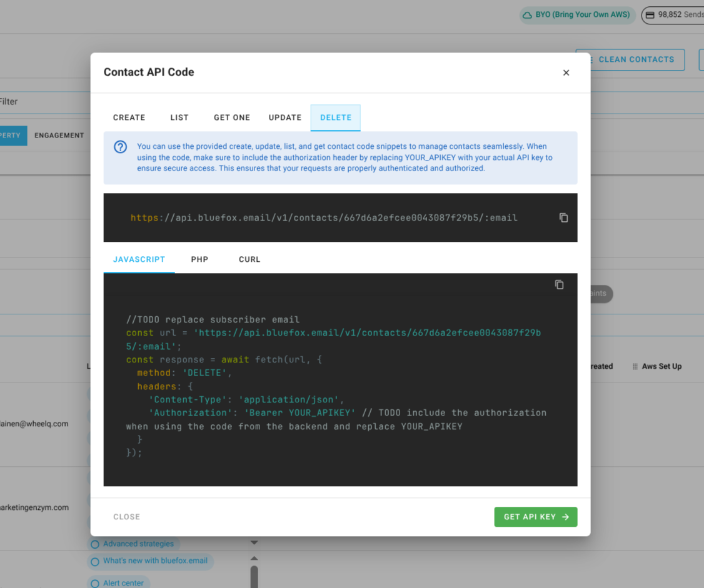This screenshot has height=588, width=704.
Task: Click the CLOSE button in the modal
Action: coord(126,517)
